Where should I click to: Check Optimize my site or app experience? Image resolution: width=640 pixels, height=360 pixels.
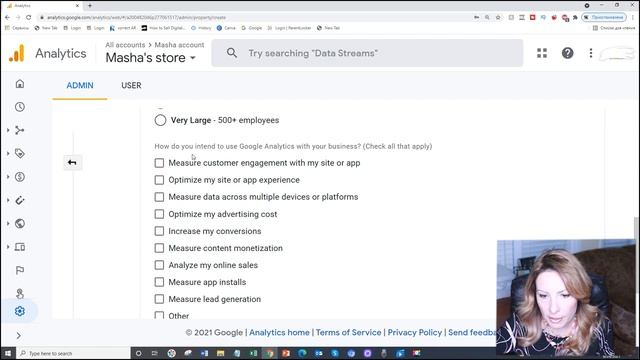(159, 180)
